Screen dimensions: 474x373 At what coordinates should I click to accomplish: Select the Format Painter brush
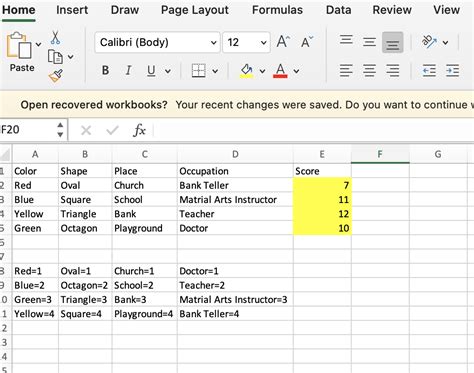(56, 75)
